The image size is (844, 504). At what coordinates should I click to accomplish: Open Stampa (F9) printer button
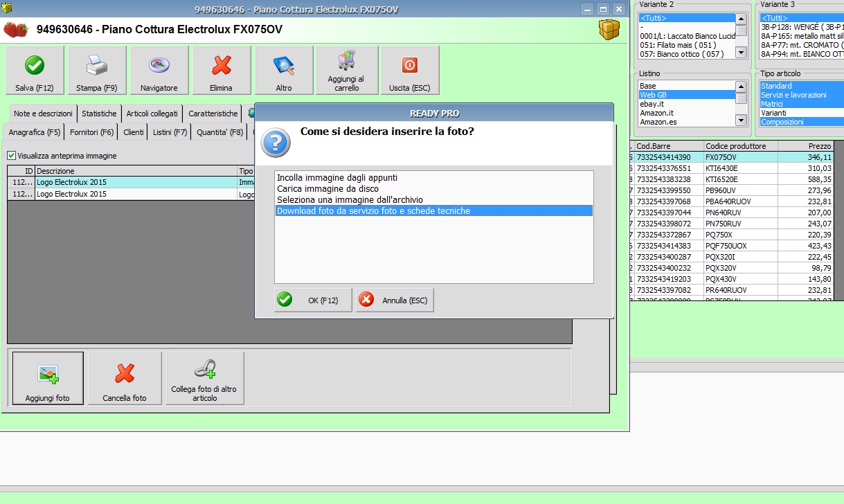(x=97, y=71)
